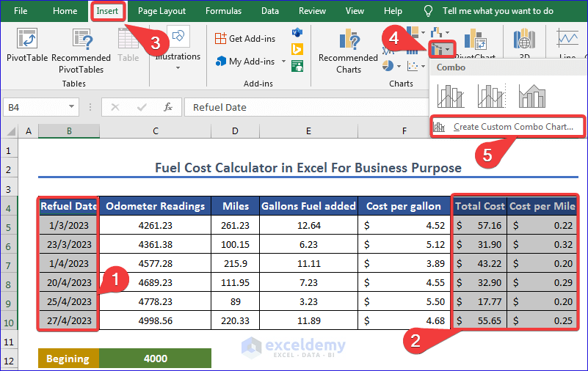Image resolution: width=588 pixels, height=371 pixels.
Task: Expand the Scatter chart dropdown arrow
Action: pos(424,67)
